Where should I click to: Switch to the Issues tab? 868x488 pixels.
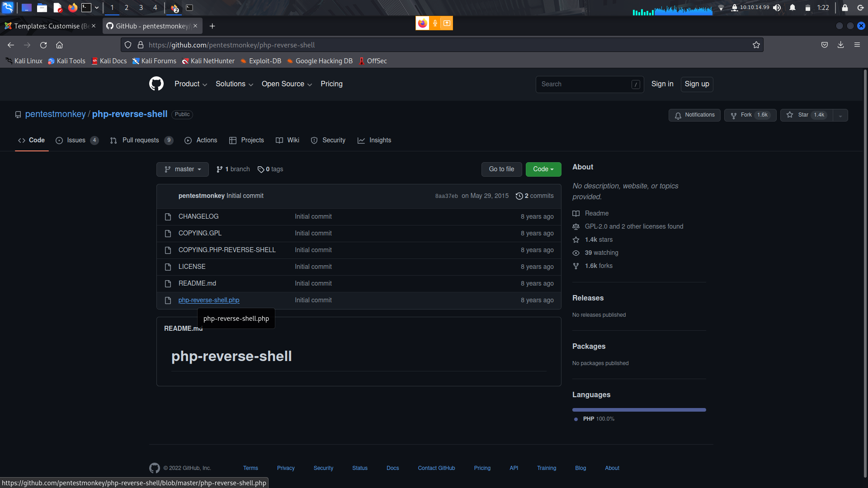point(76,140)
